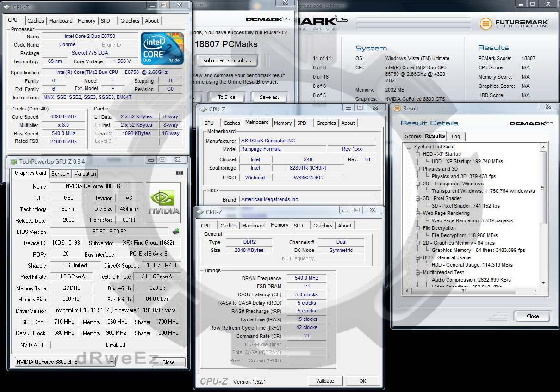Image resolution: width=560 pixels, height=392 pixels.
Task: Collapse the Web Page Rendering node
Action: tap(417, 213)
